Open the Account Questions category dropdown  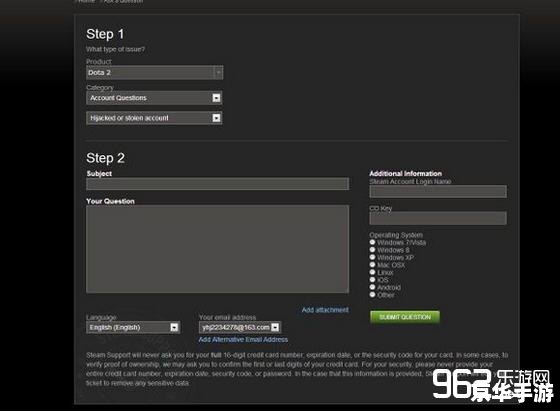[x=154, y=98]
